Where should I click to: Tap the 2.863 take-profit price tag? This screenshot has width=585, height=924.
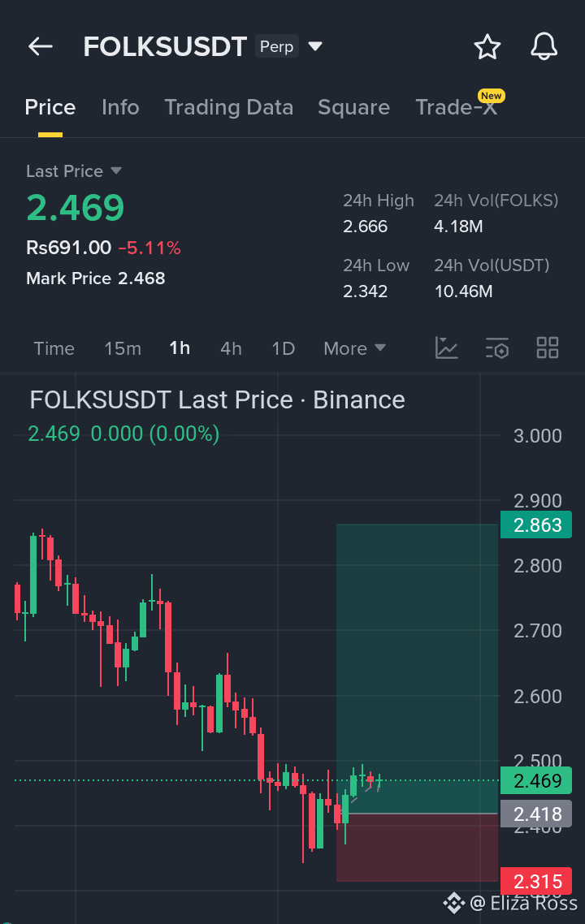[535, 525]
